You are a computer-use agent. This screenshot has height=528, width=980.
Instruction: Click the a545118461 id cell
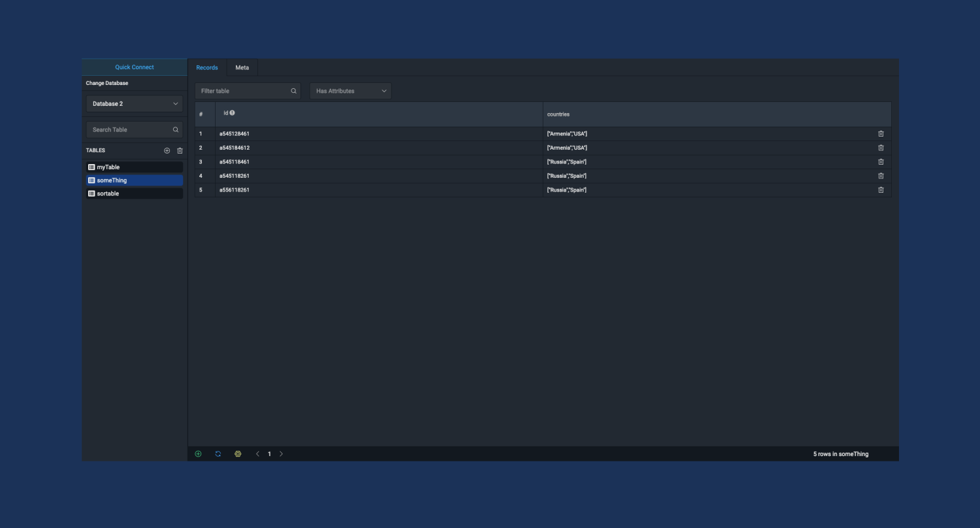click(x=379, y=161)
